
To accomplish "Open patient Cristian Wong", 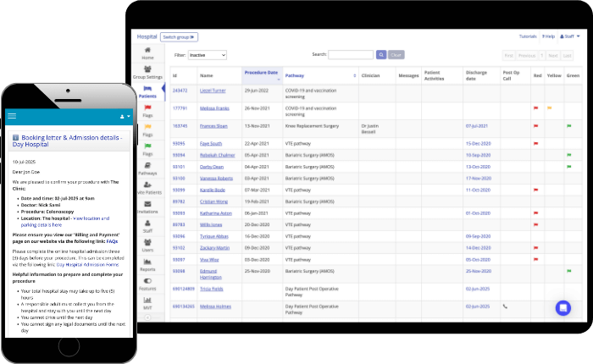I will pos(213,201).
